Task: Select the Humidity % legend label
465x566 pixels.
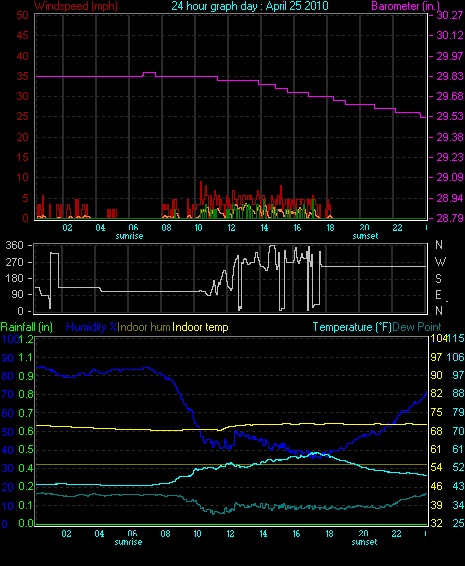Action: 92,327
